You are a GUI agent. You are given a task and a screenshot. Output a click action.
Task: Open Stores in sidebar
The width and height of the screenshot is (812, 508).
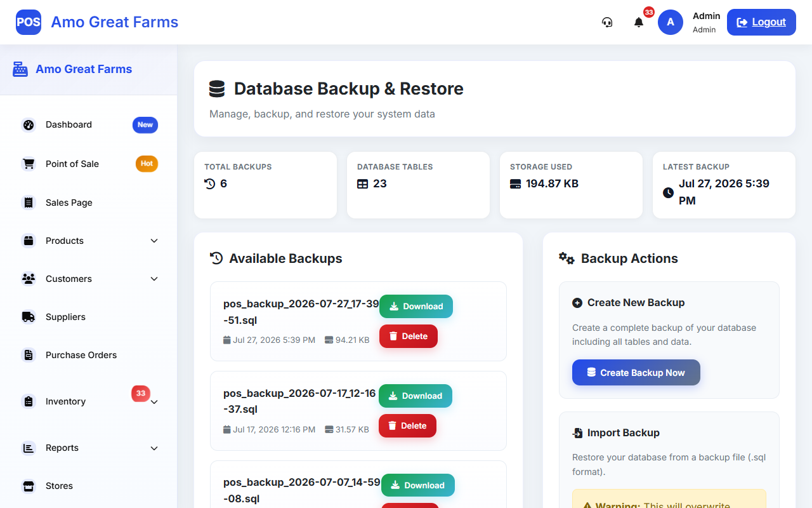point(89,486)
